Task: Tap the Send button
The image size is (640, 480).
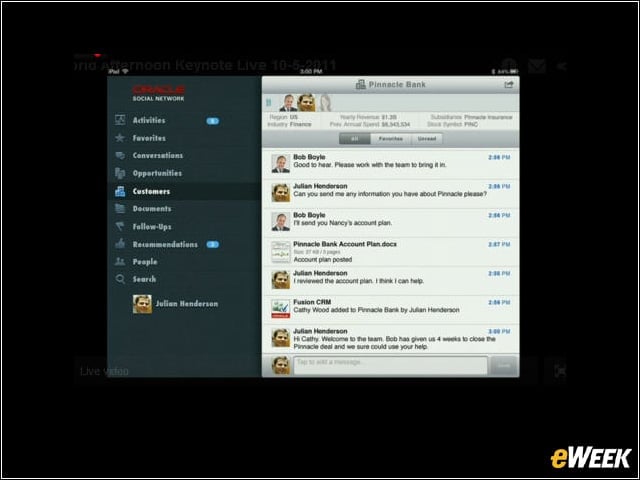Action: point(504,365)
